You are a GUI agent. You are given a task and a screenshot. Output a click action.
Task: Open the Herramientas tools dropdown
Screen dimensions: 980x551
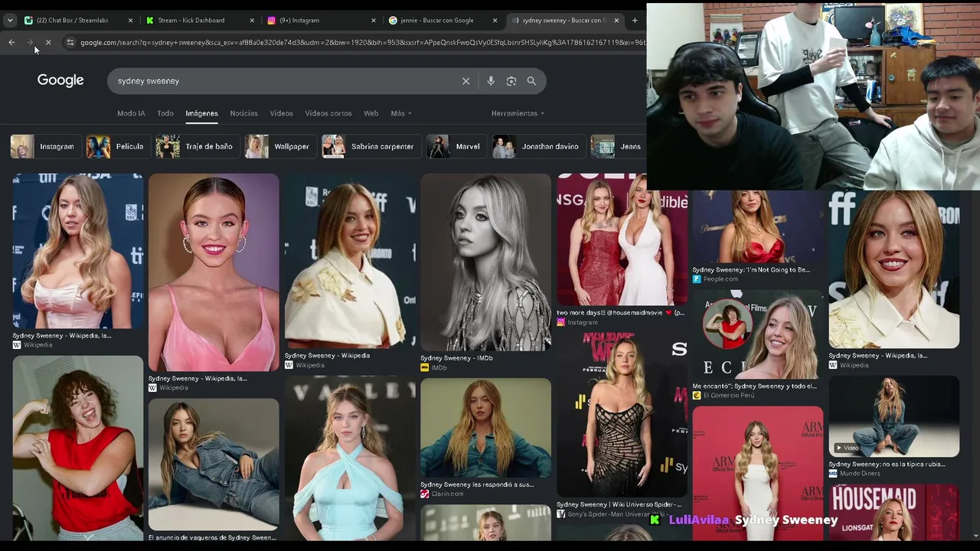[518, 113]
